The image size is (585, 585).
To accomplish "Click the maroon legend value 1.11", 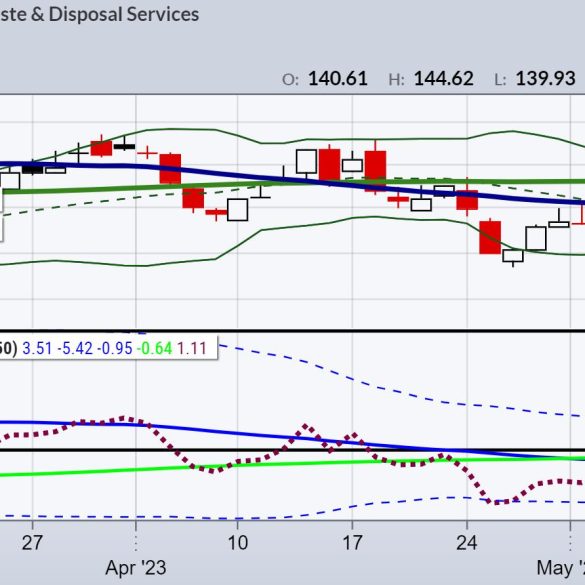I will [x=191, y=348].
